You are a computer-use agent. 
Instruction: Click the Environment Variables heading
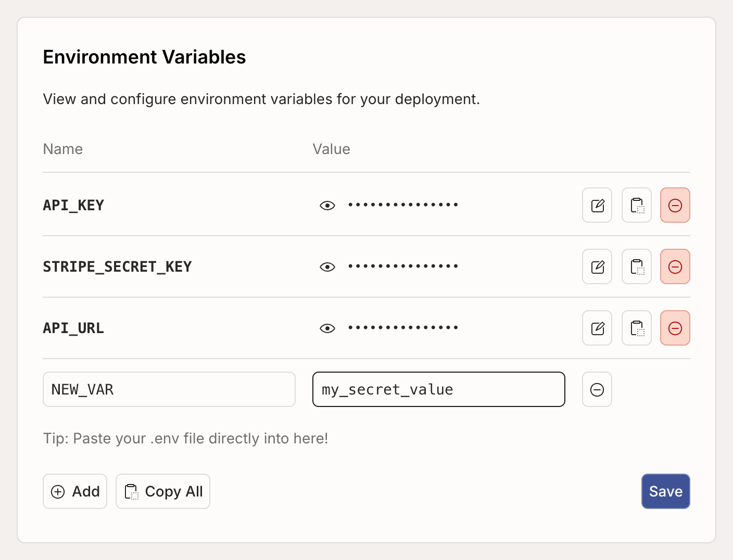point(144,57)
